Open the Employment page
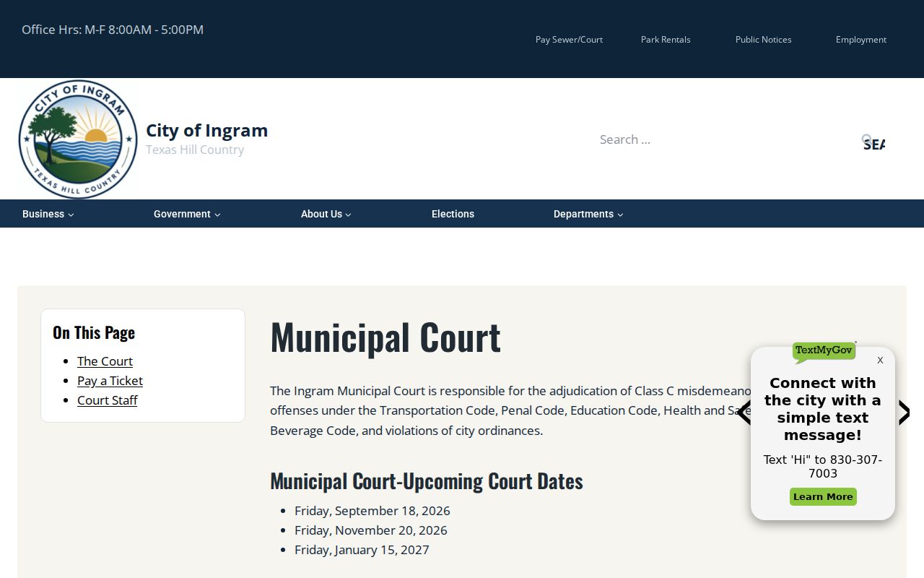The width and height of the screenshot is (924, 578). (861, 40)
